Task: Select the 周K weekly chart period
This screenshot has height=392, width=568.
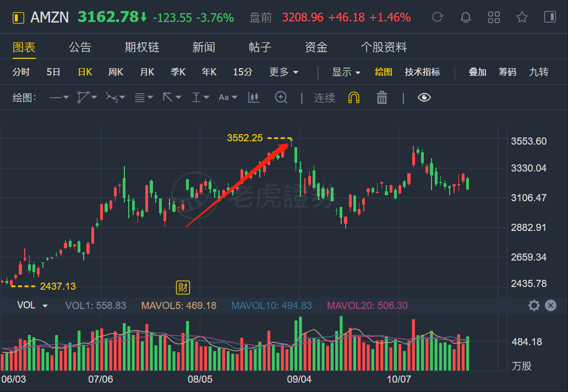Action: (x=116, y=72)
